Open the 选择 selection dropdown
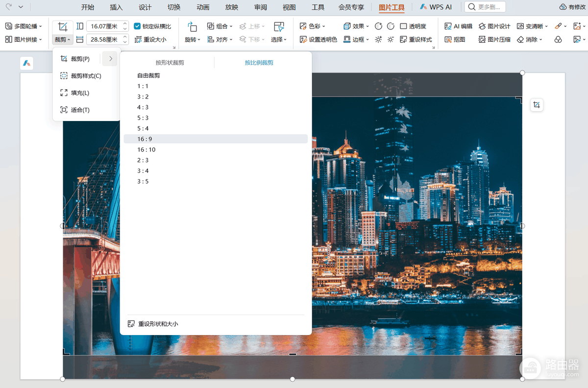The height and width of the screenshot is (388, 588). [x=279, y=40]
